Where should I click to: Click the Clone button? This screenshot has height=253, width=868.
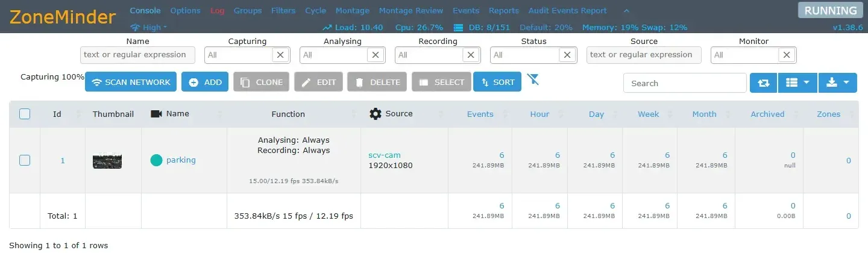click(x=261, y=82)
